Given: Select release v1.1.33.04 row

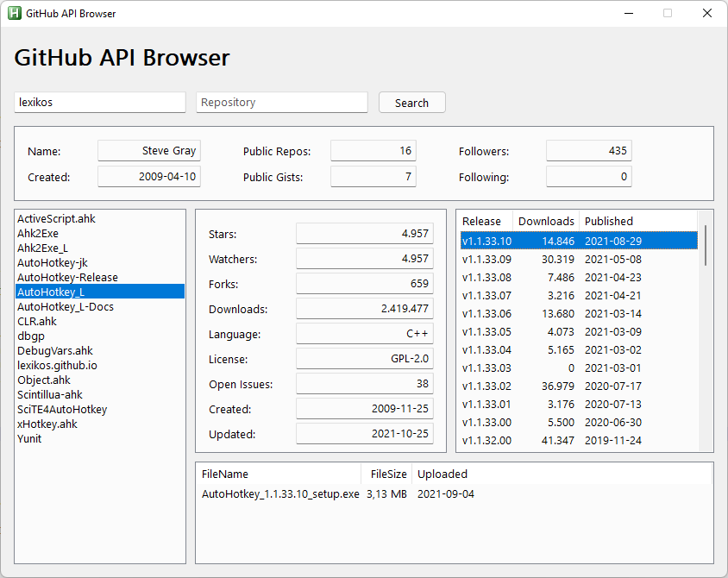Looking at the screenshot, I should point(579,349).
